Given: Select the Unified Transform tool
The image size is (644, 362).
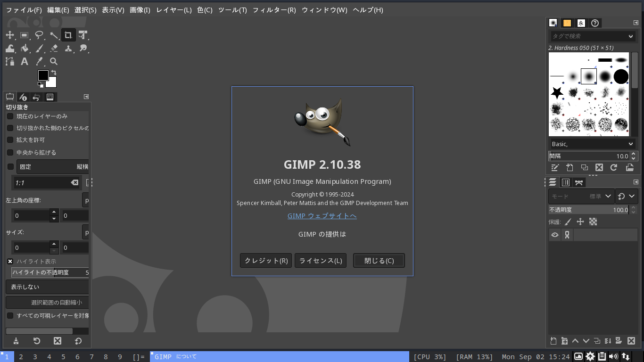Looking at the screenshot, I should pos(83,35).
